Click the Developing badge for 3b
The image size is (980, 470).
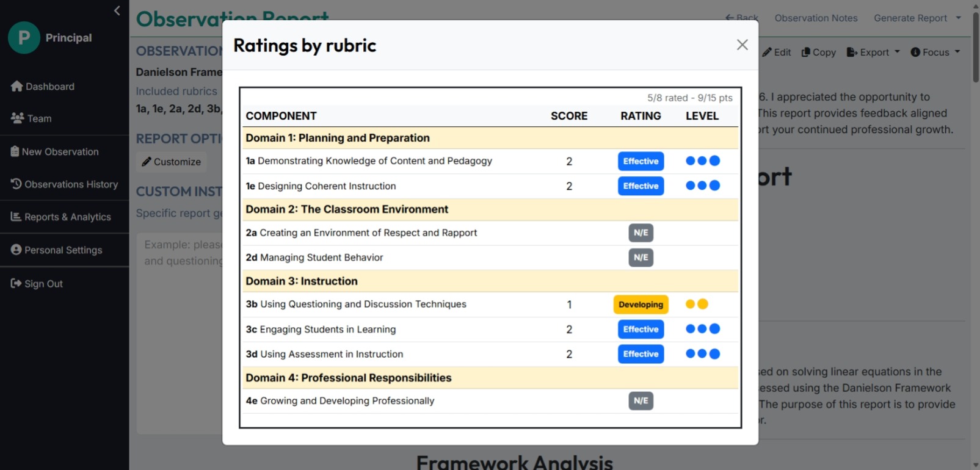[x=641, y=305]
